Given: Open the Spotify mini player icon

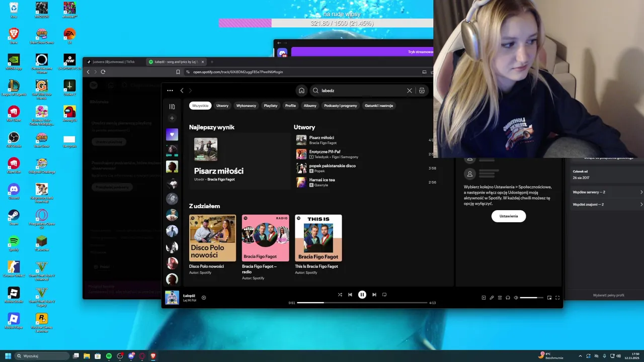Looking at the screenshot, I should (x=549, y=298).
